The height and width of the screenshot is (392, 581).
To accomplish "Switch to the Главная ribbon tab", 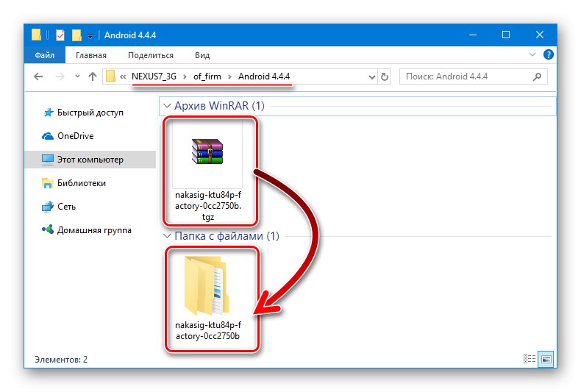I will point(91,55).
